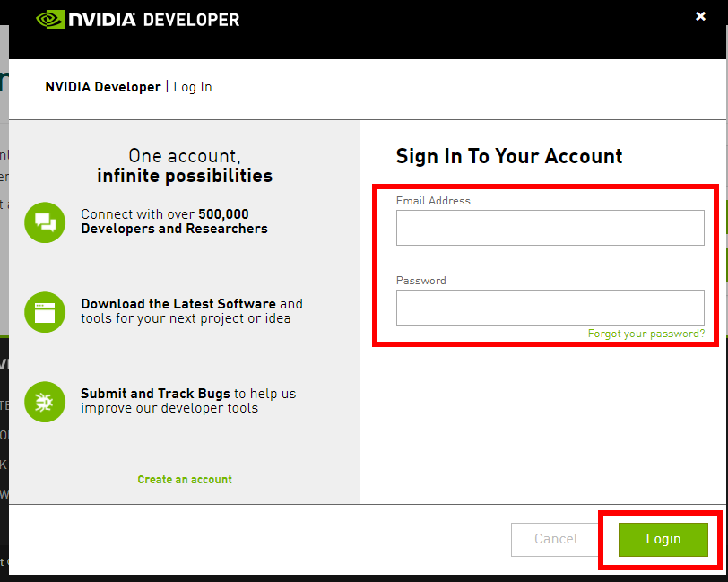Click the green software download window icon
Viewport: 728px width, 582px height.
point(45,312)
